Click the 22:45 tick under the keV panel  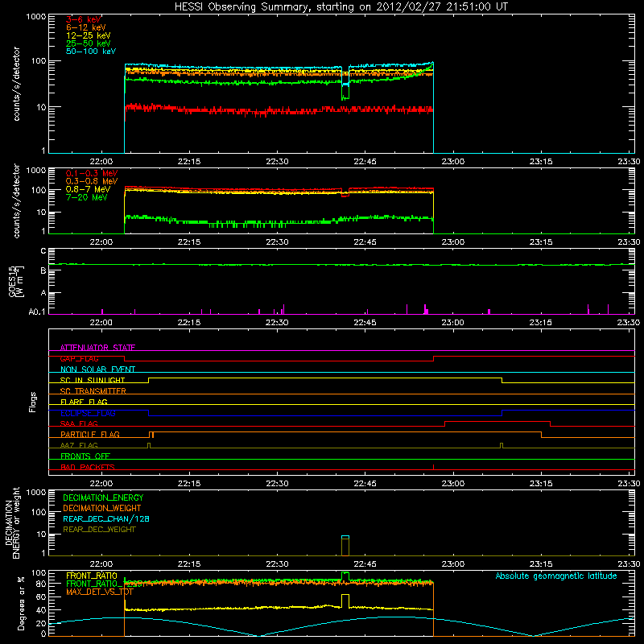(365, 162)
